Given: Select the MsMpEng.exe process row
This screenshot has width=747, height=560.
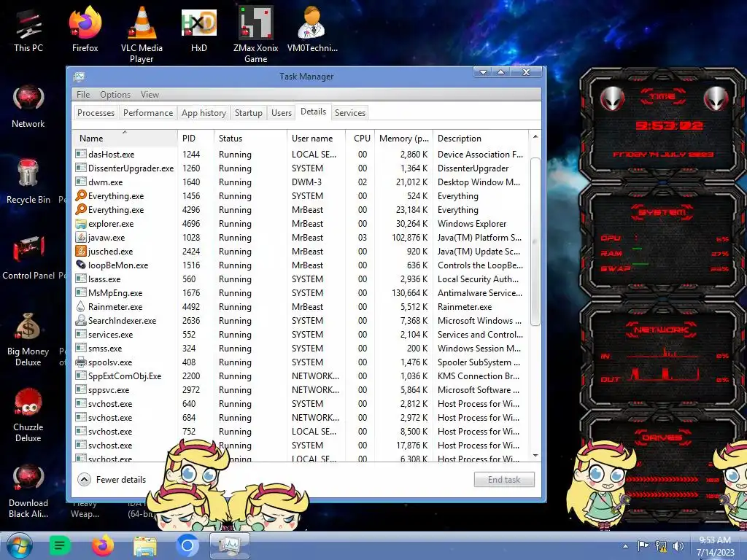Looking at the screenshot, I should click(300, 293).
